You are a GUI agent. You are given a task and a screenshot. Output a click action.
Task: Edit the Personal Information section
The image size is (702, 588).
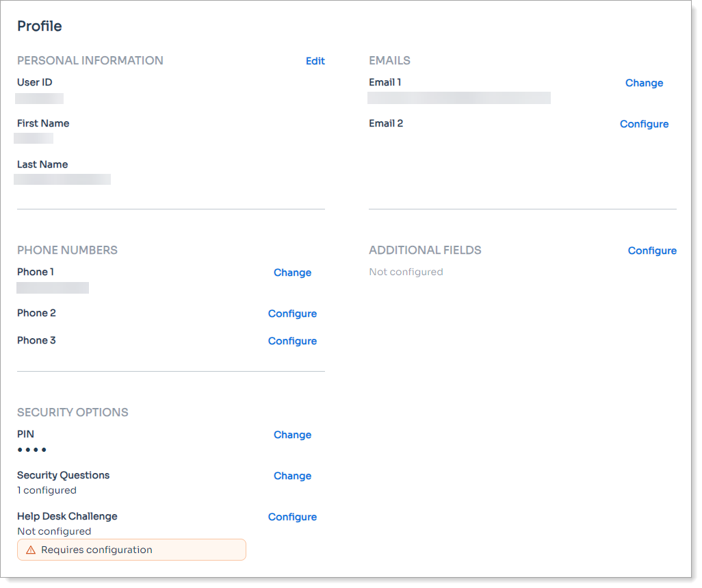point(315,61)
